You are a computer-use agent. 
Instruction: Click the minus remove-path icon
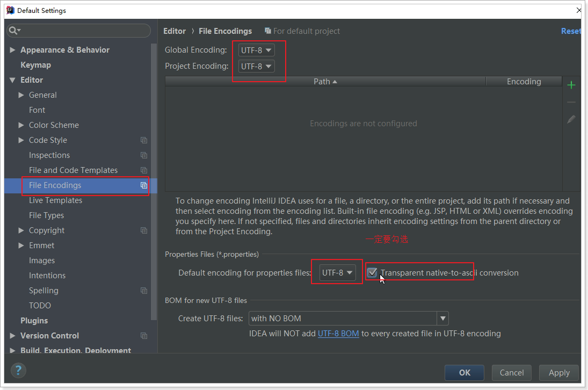click(571, 102)
